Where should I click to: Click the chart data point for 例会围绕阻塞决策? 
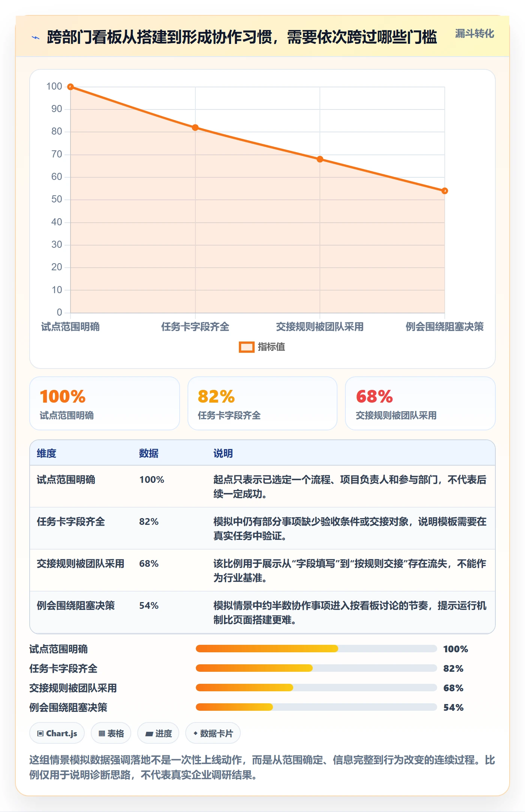[x=444, y=191]
